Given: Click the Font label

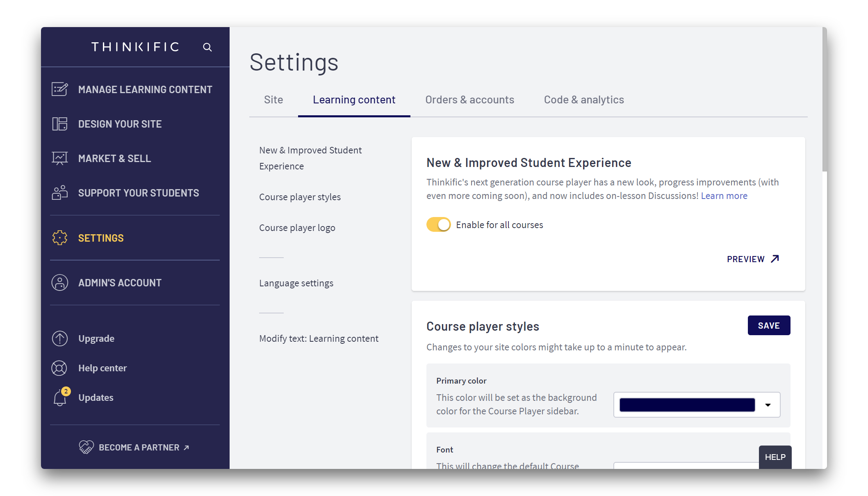Looking at the screenshot, I should [x=444, y=450].
